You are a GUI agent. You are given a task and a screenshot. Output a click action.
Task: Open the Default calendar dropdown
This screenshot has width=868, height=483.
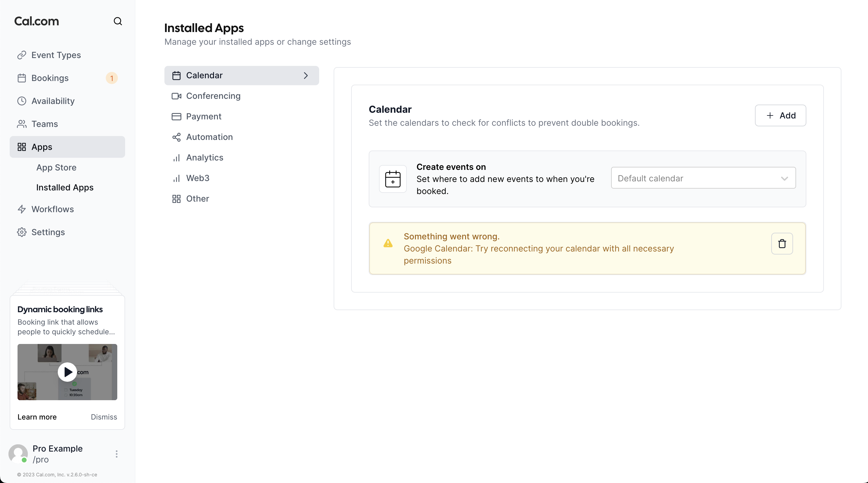point(703,178)
